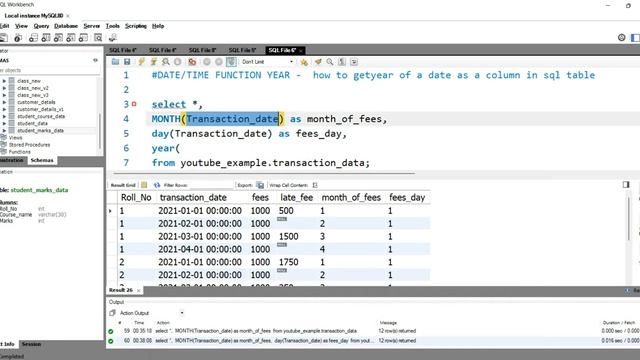Image resolution: width=640 pixels, height=360 pixels.
Task: Open Workbench preferences gear icon at top right
Action: click(x=621, y=38)
